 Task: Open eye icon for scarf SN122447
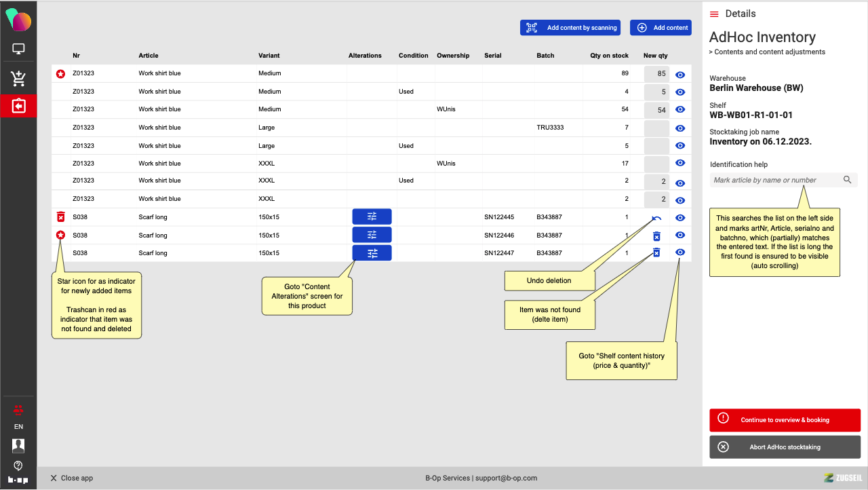680,252
